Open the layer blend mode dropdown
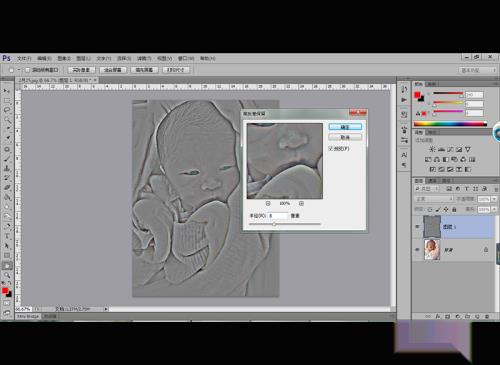The height and width of the screenshot is (365, 500). (434, 199)
